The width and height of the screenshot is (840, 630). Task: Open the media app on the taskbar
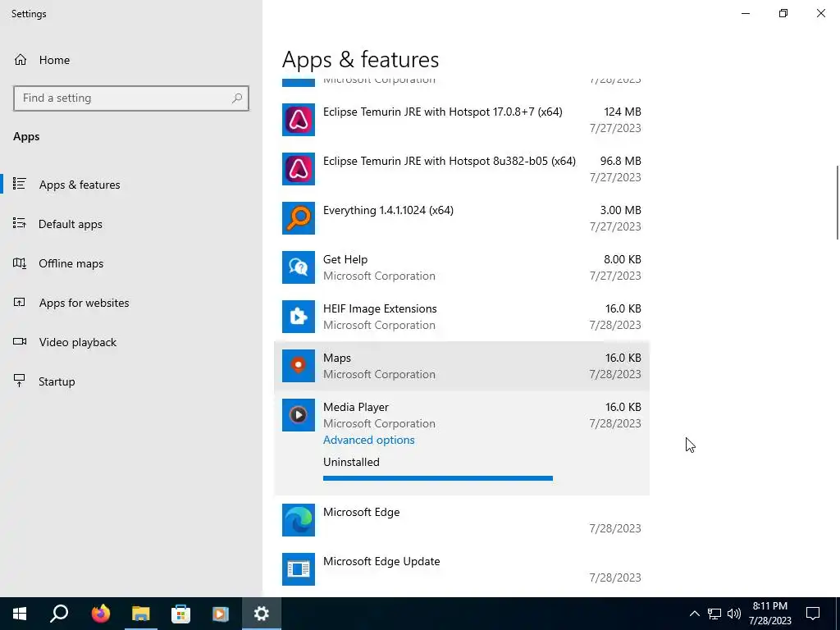(x=220, y=614)
